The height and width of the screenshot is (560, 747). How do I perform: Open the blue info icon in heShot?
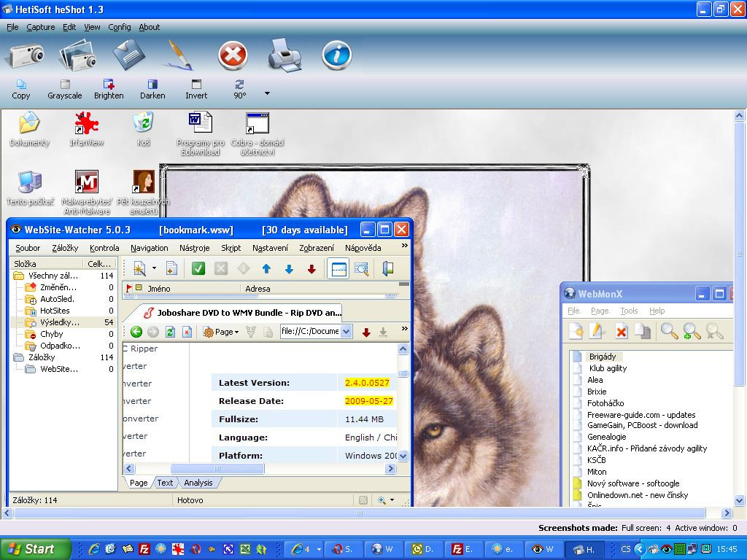pos(337,55)
